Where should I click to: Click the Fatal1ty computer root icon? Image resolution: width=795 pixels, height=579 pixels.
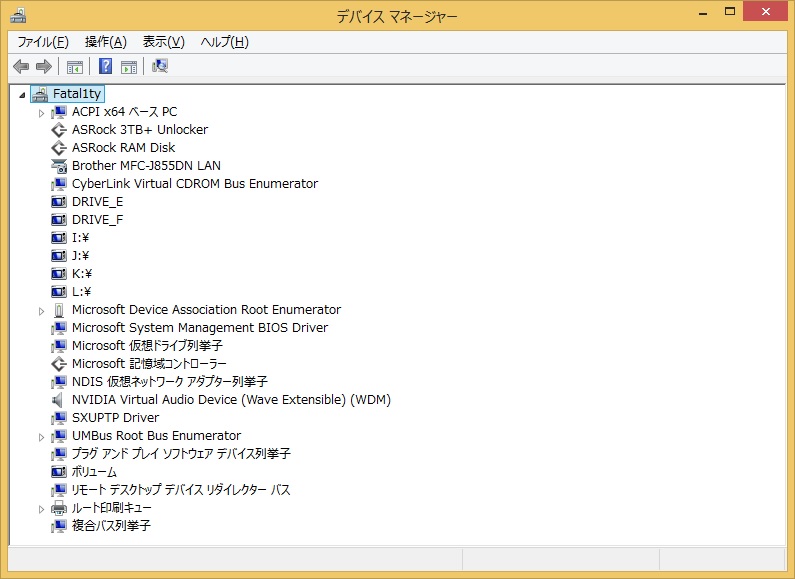click(40, 94)
